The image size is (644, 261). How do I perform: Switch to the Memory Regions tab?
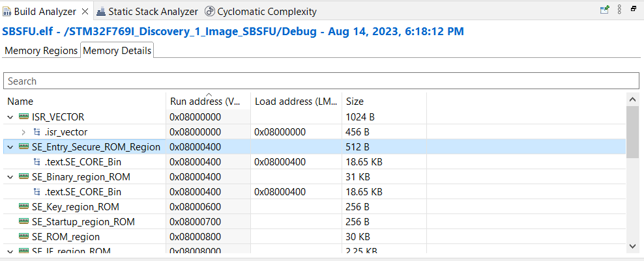click(x=41, y=51)
